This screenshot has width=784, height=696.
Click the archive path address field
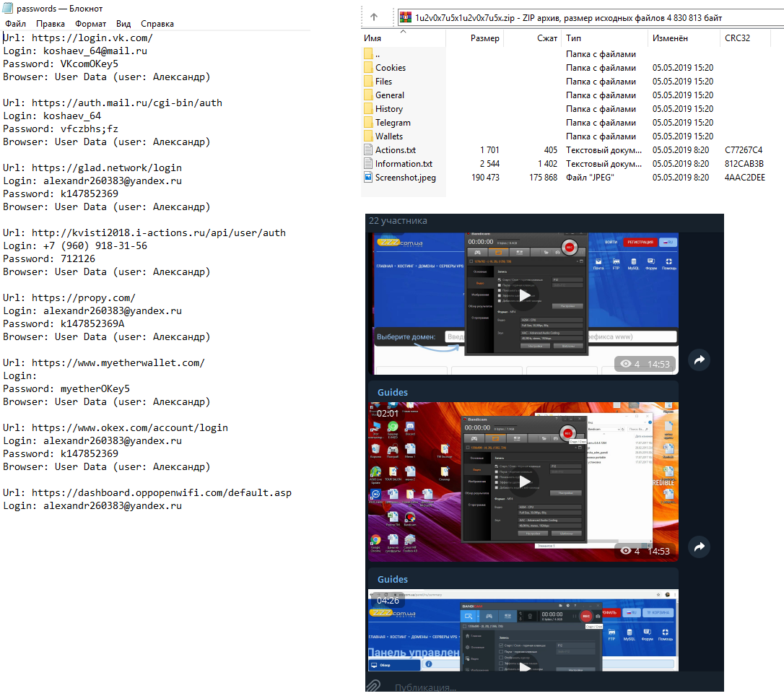coord(578,17)
